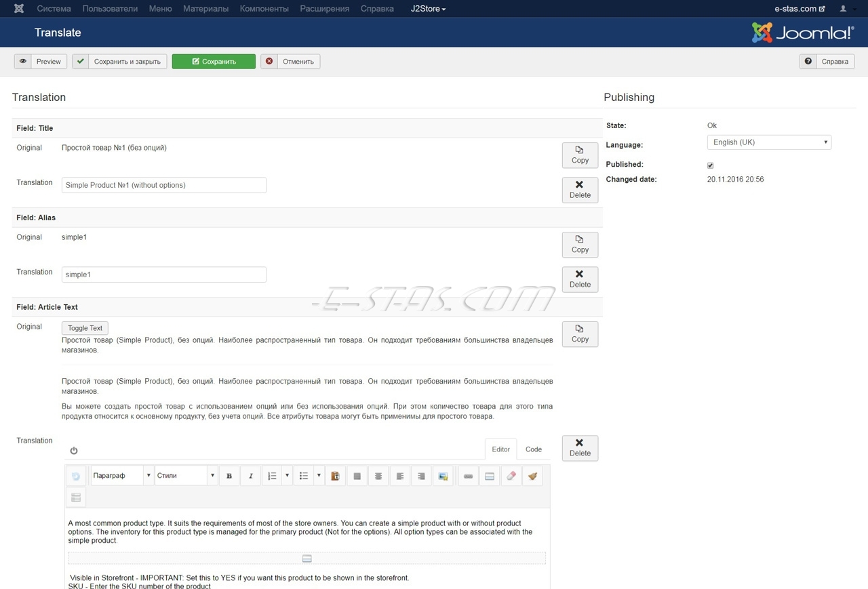The height and width of the screenshot is (589, 868).
Task: Switch to the Code tab
Action: click(534, 449)
